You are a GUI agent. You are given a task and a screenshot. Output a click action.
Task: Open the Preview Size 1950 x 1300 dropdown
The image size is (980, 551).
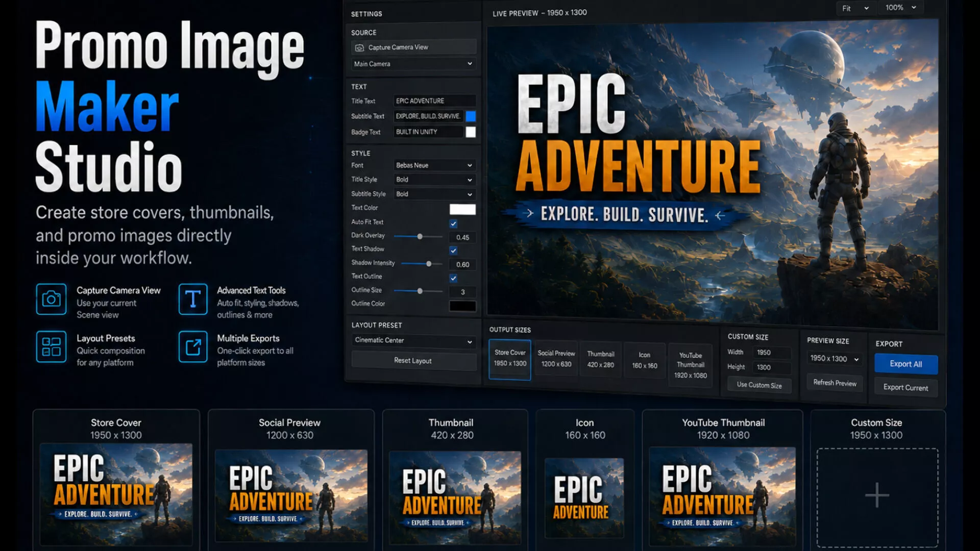835,359
